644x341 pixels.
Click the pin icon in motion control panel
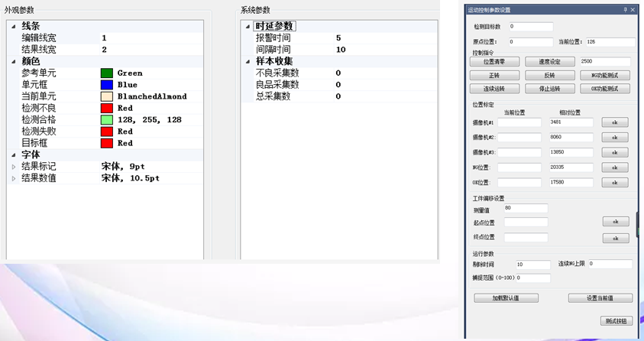626,10
